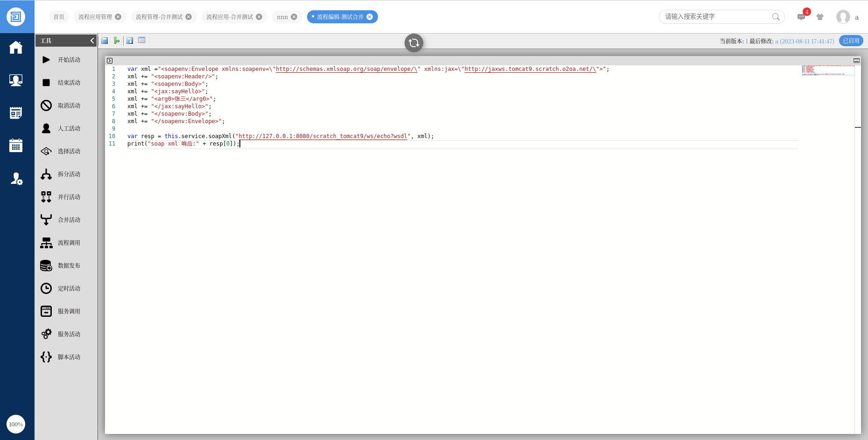Image resolution: width=868 pixels, height=440 pixels.
Task: Close the 流程管理-合并测试 tab
Action: [x=189, y=17]
